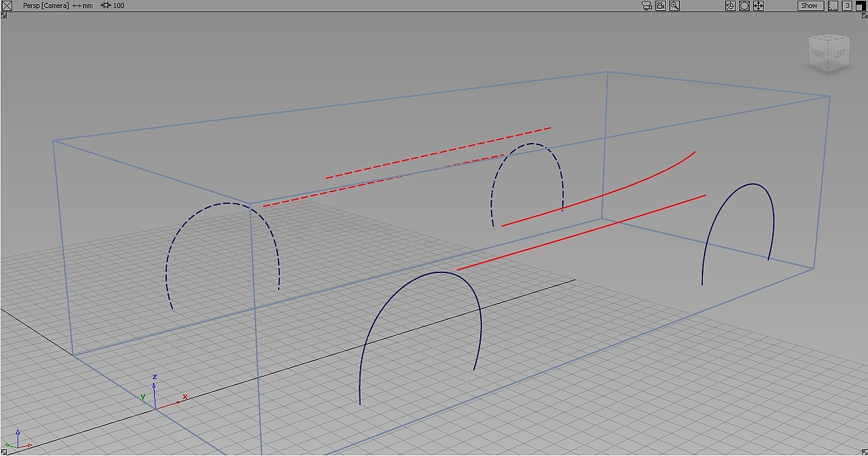This screenshot has width=868, height=456.
Task: Click the 100 zoom value readout
Action: 113,5
